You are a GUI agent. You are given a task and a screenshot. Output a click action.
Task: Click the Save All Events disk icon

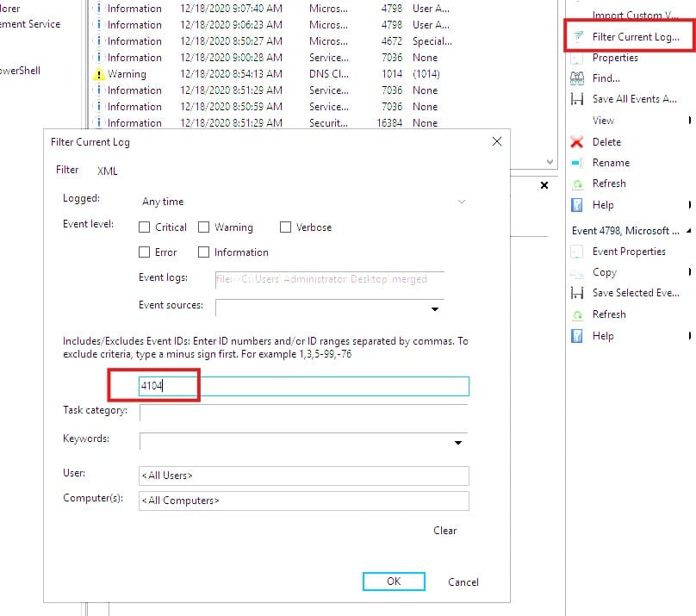(577, 99)
